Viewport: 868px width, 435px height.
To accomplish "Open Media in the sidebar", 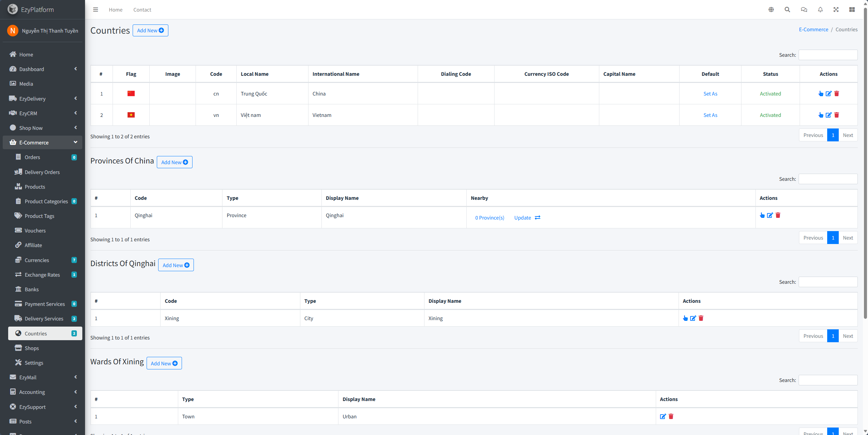I will 43,84.
